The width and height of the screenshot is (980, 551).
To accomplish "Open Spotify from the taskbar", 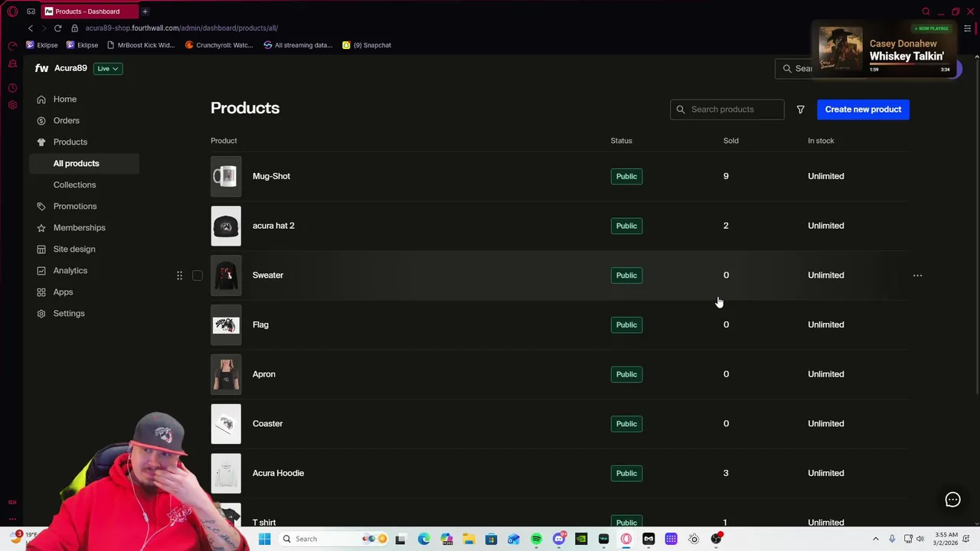I will coord(536,539).
